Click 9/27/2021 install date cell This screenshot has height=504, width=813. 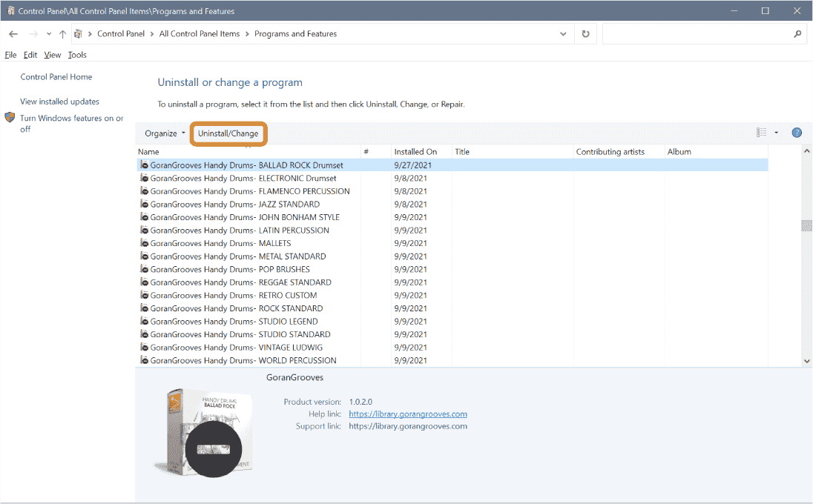tap(412, 165)
